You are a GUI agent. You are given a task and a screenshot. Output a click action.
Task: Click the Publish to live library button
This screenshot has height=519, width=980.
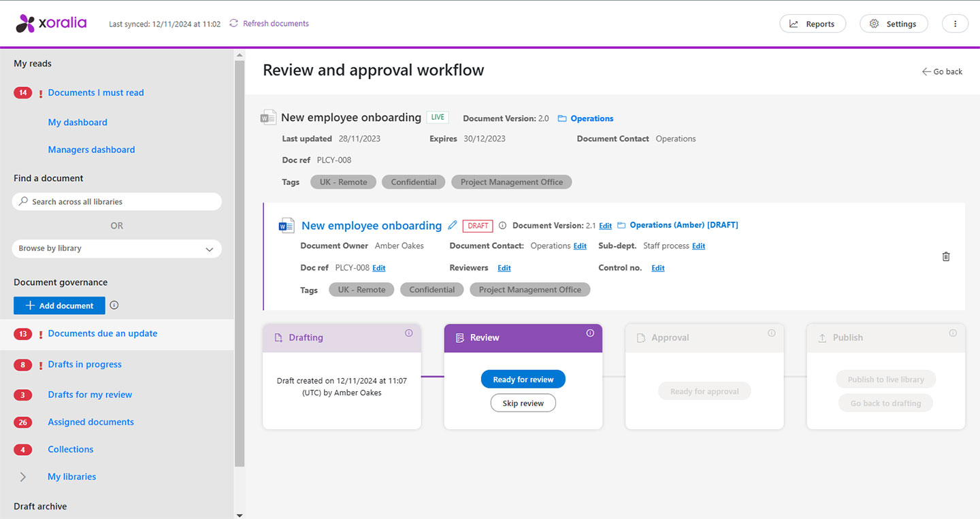click(x=886, y=380)
